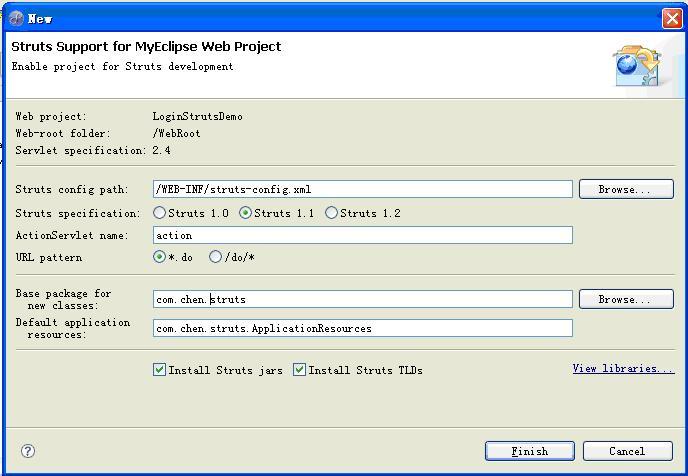Focus the ActionServlet name field
The image size is (688, 476).
(362, 235)
